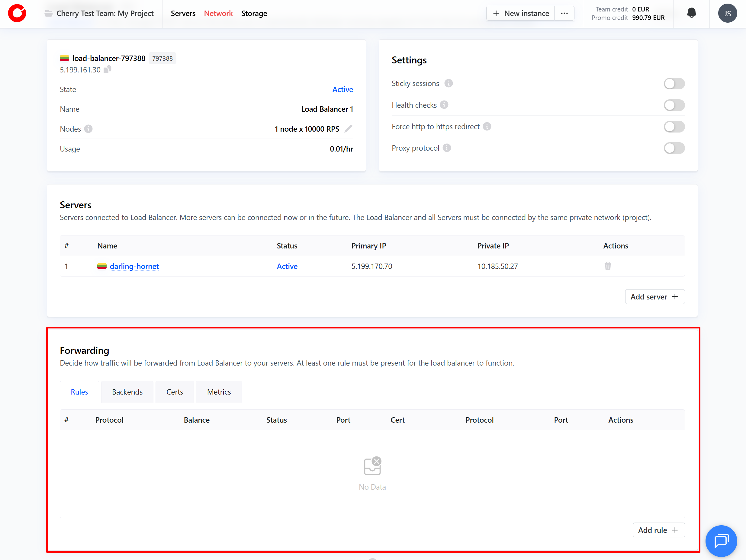The width and height of the screenshot is (746, 560).
Task: Edit the Nodes configuration pencil icon
Action: coord(348,129)
